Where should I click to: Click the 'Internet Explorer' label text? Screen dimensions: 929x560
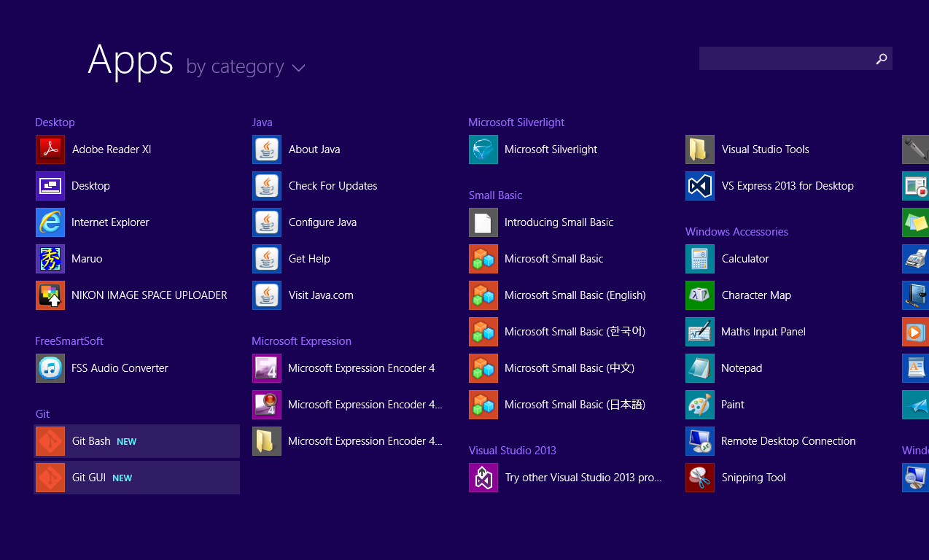110,222
